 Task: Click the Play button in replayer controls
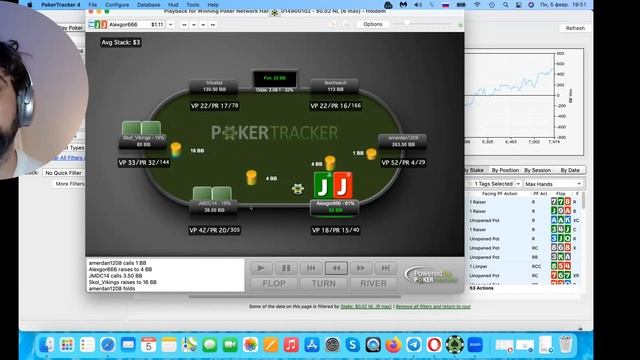pos(261,268)
